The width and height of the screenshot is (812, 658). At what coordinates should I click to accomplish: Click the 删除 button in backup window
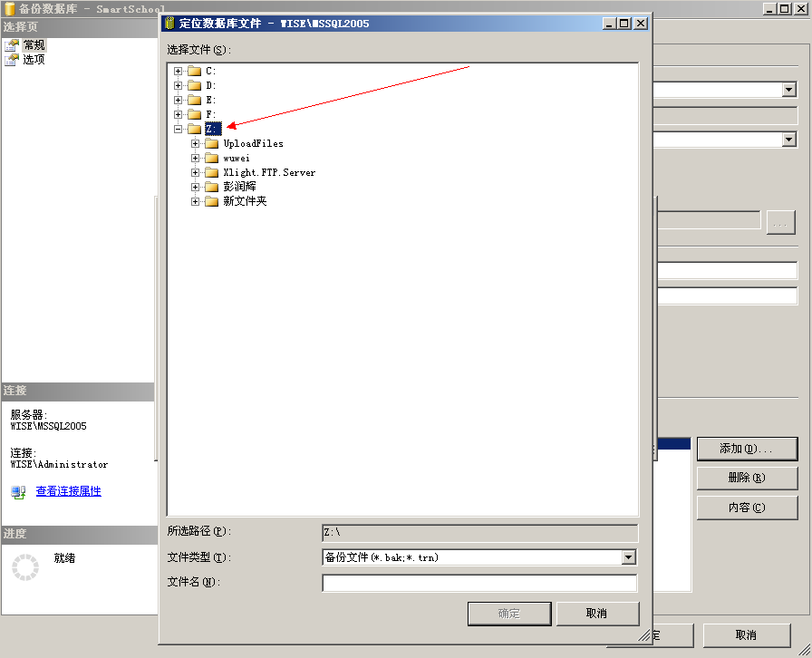tap(748, 478)
